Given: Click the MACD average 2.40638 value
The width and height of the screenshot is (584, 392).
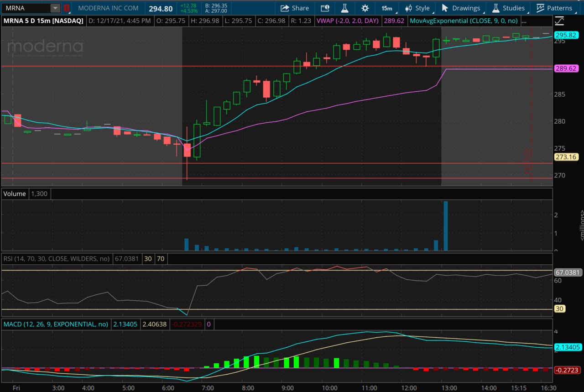Looking at the screenshot, I should (155, 324).
